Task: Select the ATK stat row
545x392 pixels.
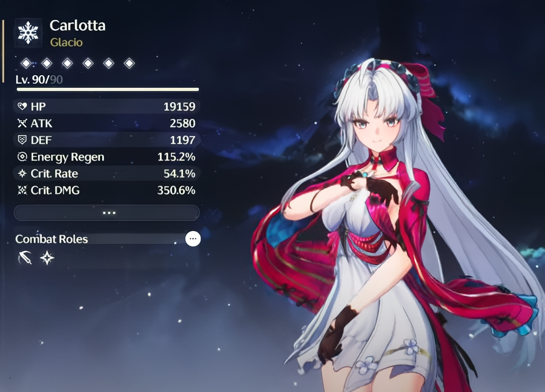Action: click(107, 123)
